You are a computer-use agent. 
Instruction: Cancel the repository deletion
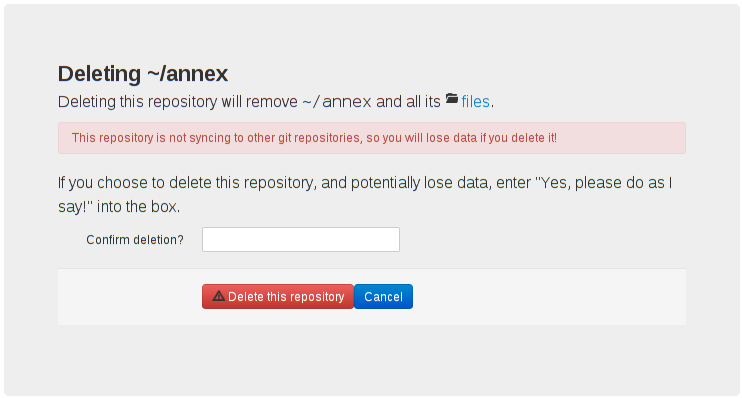383,297
